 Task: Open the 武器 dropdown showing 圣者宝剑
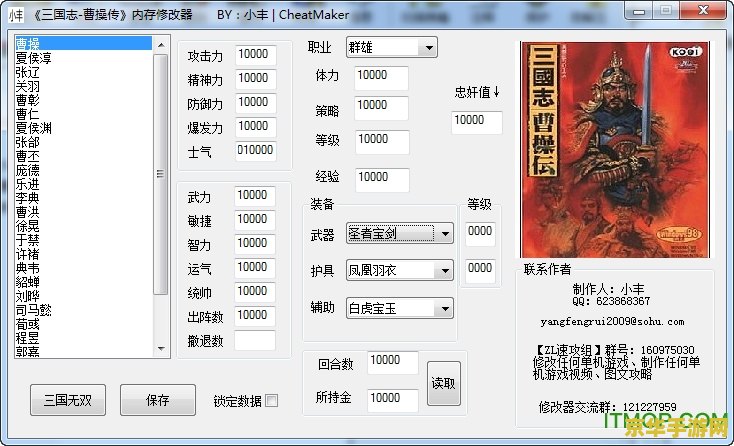point(400,233)
